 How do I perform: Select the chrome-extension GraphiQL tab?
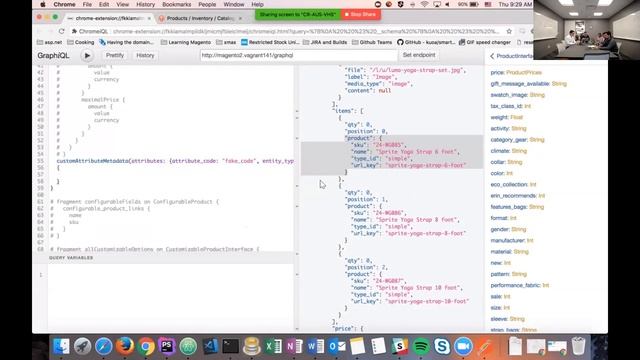pos(109,18)
